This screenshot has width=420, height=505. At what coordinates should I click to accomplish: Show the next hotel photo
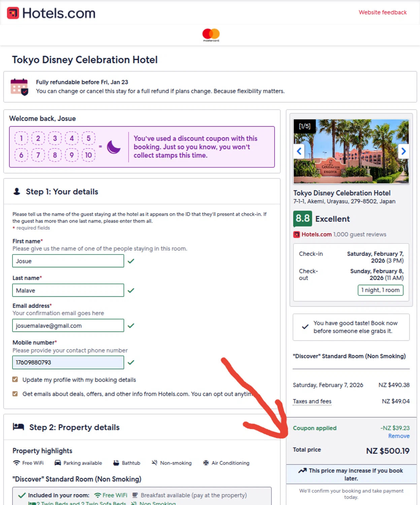tap(403, 151)
